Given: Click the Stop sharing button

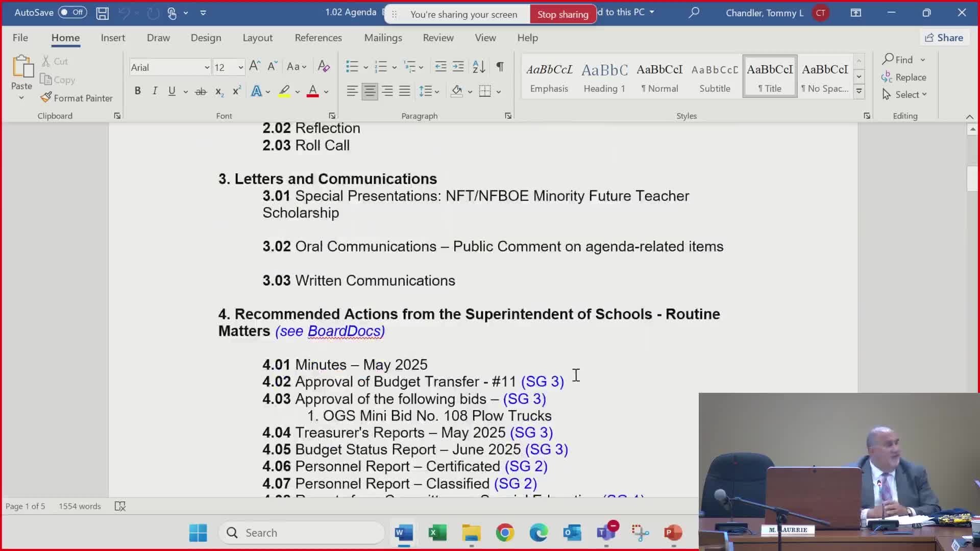Looking at the screenshot, I should [x=562, y=14].
